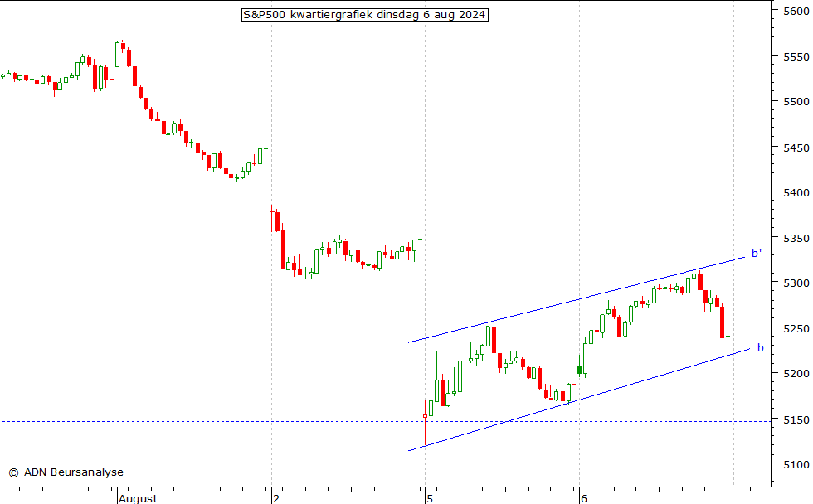The image size is (813, 504).
Task: Click the '6' date label on time axis
Action: click(x=584, y=498)
